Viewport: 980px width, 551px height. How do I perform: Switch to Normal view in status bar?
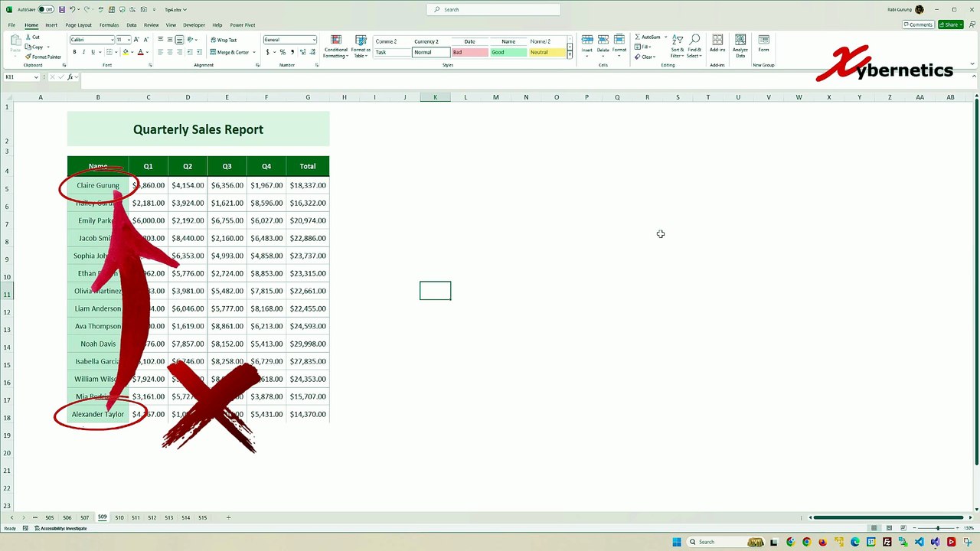[x=874, y=528]
